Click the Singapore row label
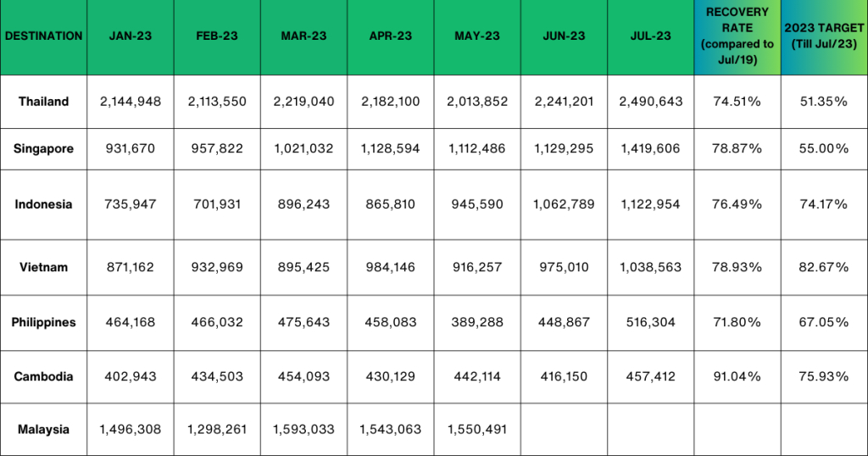Viewport: 868px width, 456px height. (x=43, y=149)
